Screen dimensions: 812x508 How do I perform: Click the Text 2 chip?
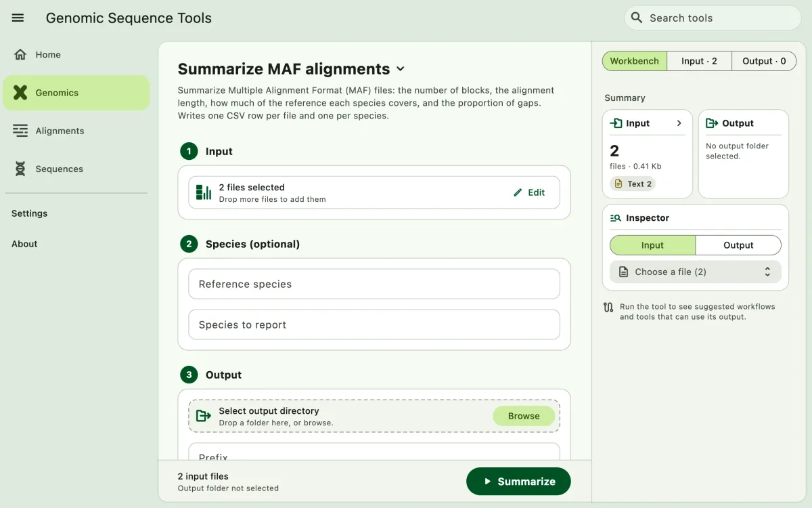[633, 184]
